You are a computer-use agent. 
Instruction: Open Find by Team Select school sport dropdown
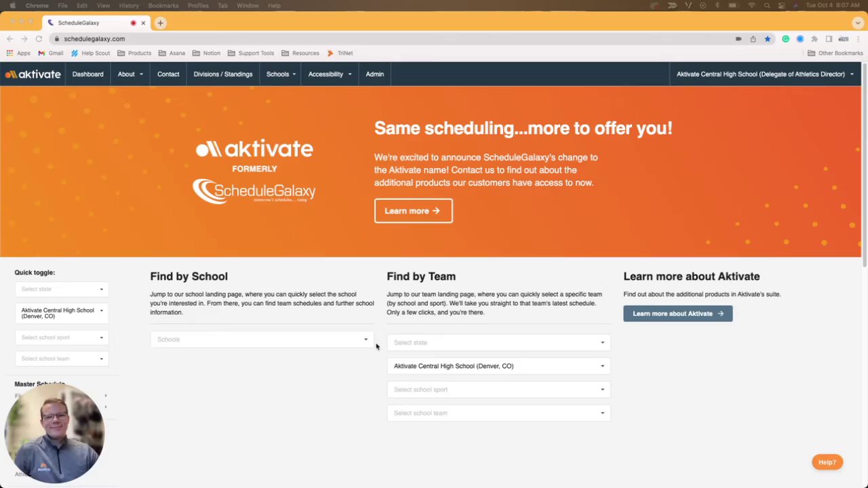498,390
